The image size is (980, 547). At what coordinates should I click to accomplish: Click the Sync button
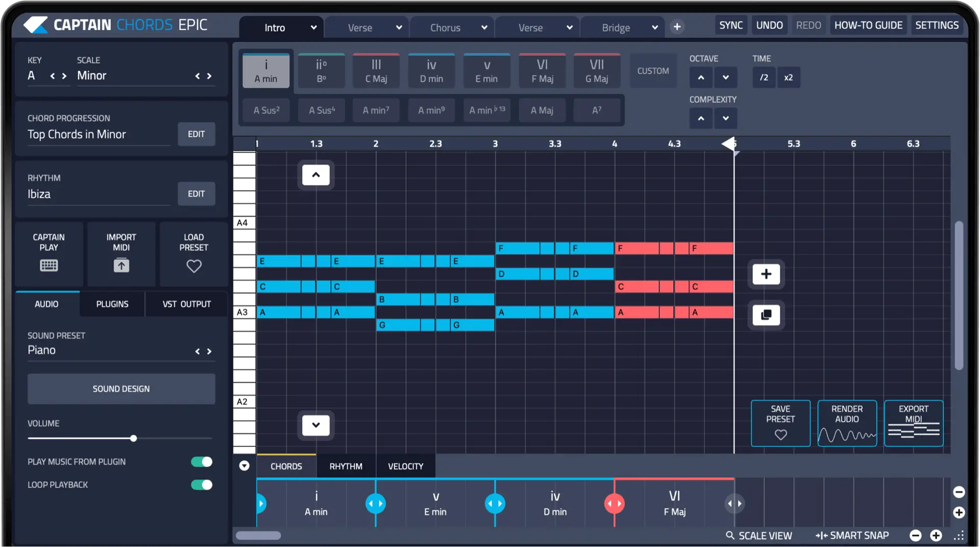click(731, 25)
